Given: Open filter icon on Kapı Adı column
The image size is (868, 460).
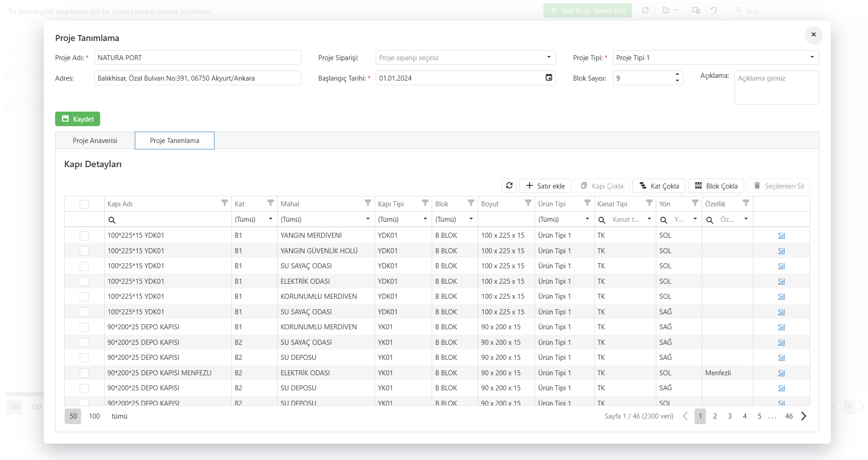Looking at the screenshot, I should [225, 203].
